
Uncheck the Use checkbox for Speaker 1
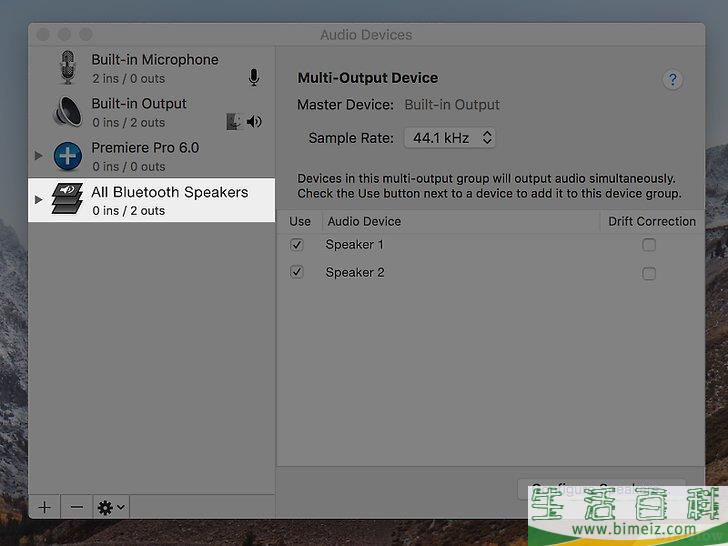[x=297, y=245]
